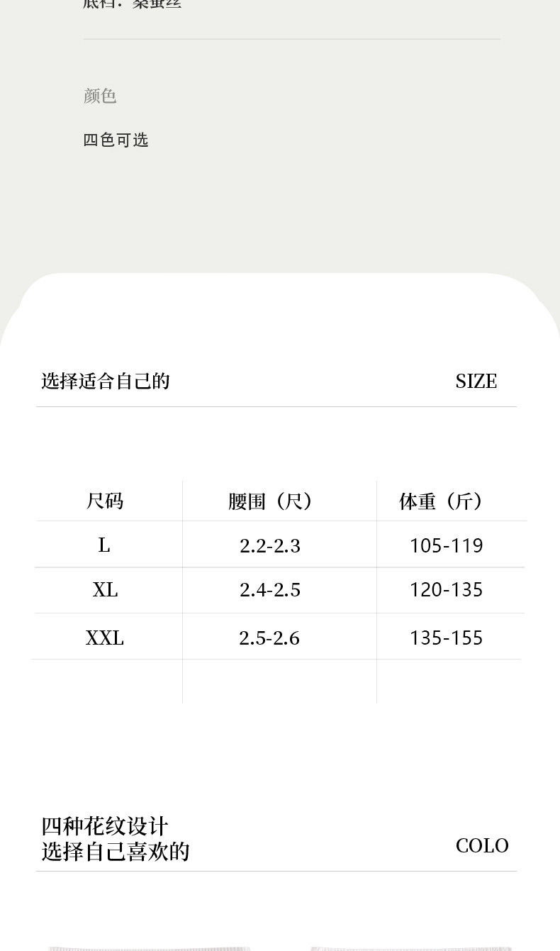The width and height of the screenshot is (560, 951).
Task: Choose size L in the table
Action: coord(104,545)
